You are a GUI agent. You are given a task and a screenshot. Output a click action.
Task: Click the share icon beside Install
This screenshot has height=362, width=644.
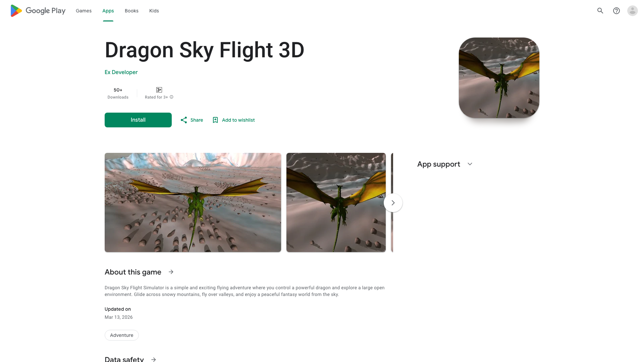click(x=184, y=120)
